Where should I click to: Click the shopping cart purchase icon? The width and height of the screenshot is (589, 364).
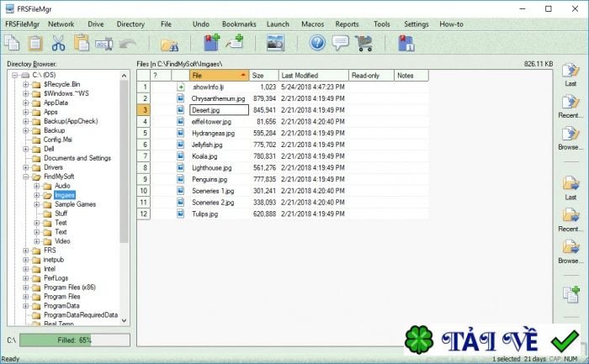pyautogui.click(x=363, y=43)
